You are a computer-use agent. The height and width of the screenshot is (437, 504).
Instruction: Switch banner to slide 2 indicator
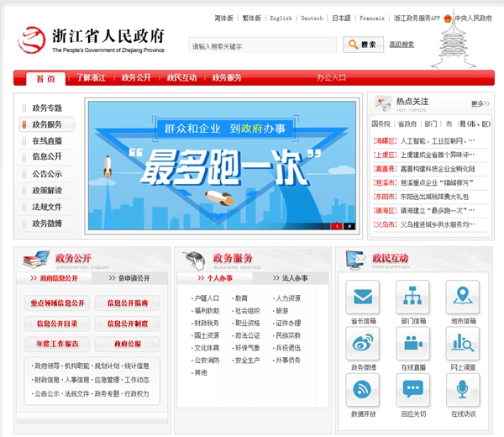click(x=349, y=226)
